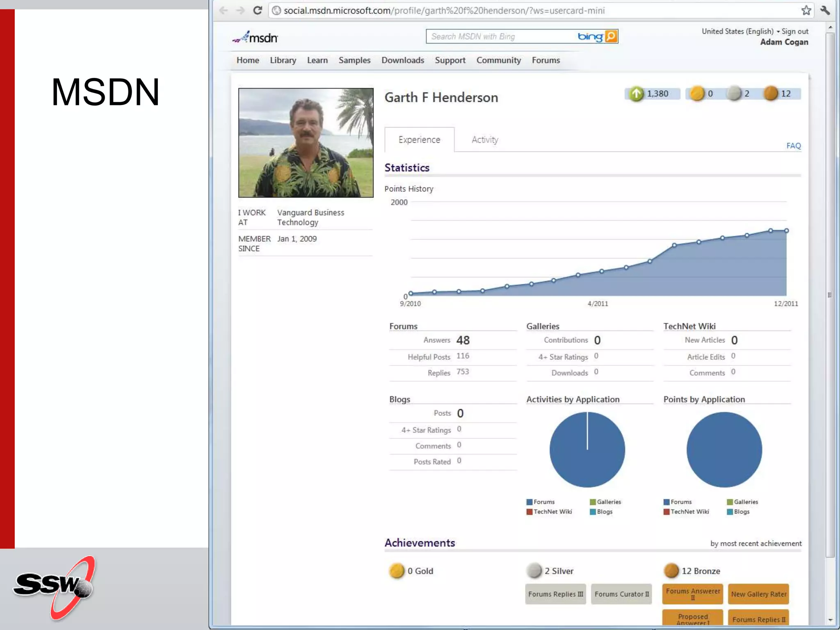The image size is (840, 630).
Task: Open the Samples menu item
Action: (x=354, y=60)
